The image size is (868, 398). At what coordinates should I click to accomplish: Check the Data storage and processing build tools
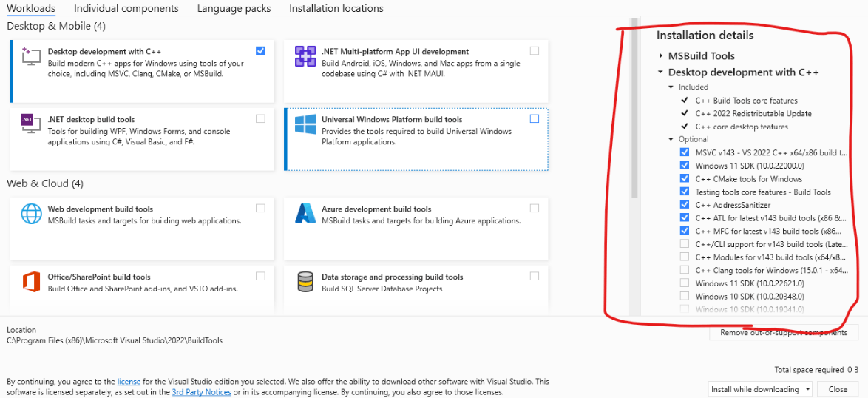(535, 276)
